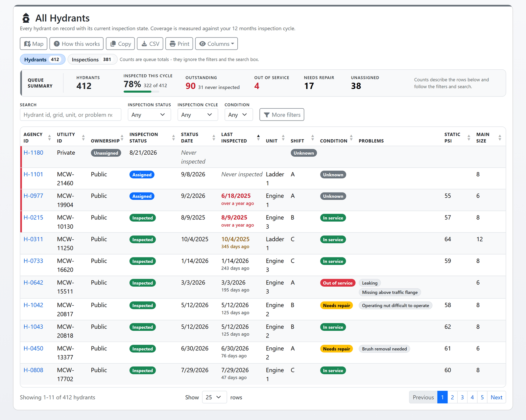Click the 10/4/2025 last inspected date
This screenshot has height=420, width=526.
[x=235, y=239]
